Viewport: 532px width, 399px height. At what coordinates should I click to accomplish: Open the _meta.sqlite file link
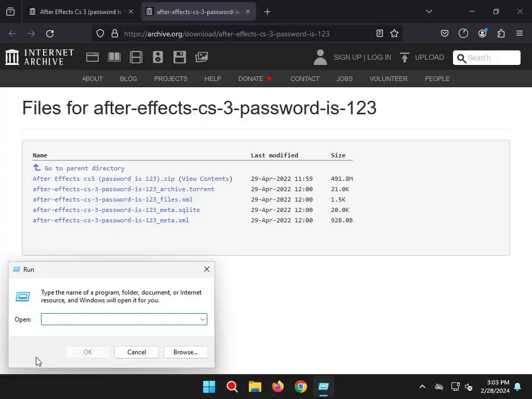[116, 210]
